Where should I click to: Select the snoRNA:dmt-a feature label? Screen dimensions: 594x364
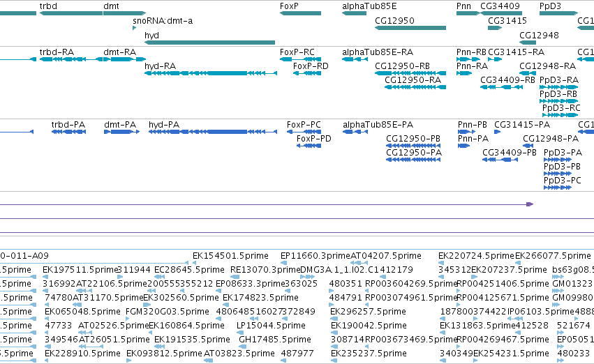[x=163, y=21]
